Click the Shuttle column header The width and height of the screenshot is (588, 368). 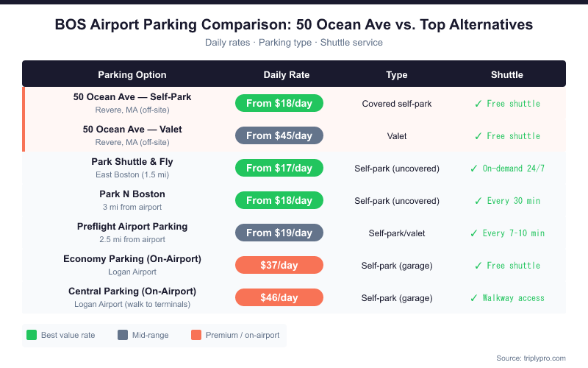pos(507,75)
